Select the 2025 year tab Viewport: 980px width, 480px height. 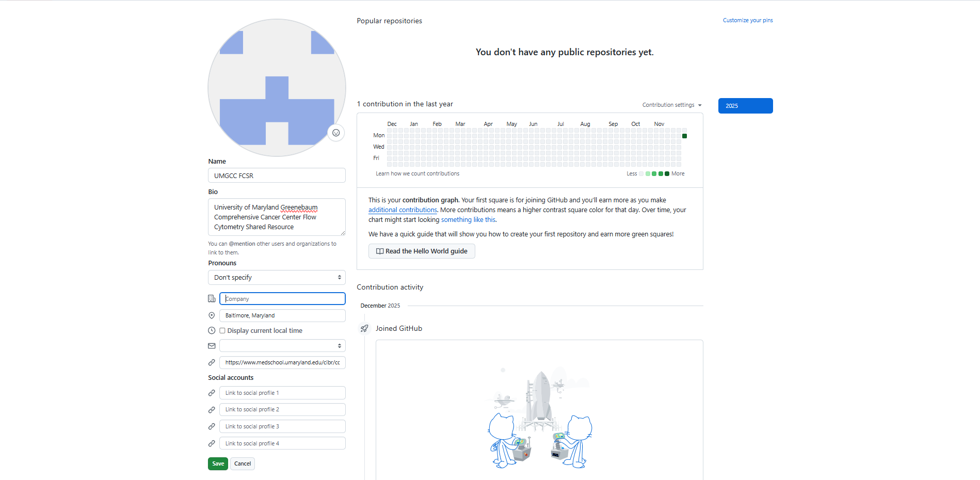coord(745,106)
